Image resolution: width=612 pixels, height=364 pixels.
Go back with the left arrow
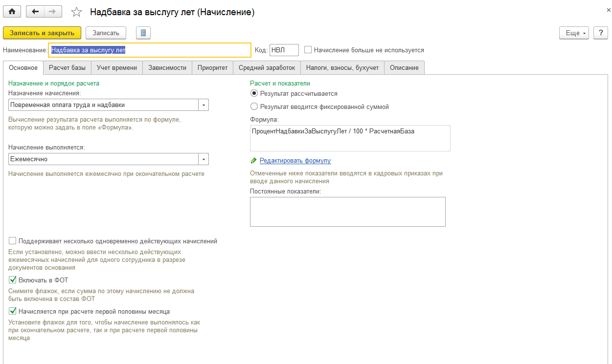coord(35,12)
